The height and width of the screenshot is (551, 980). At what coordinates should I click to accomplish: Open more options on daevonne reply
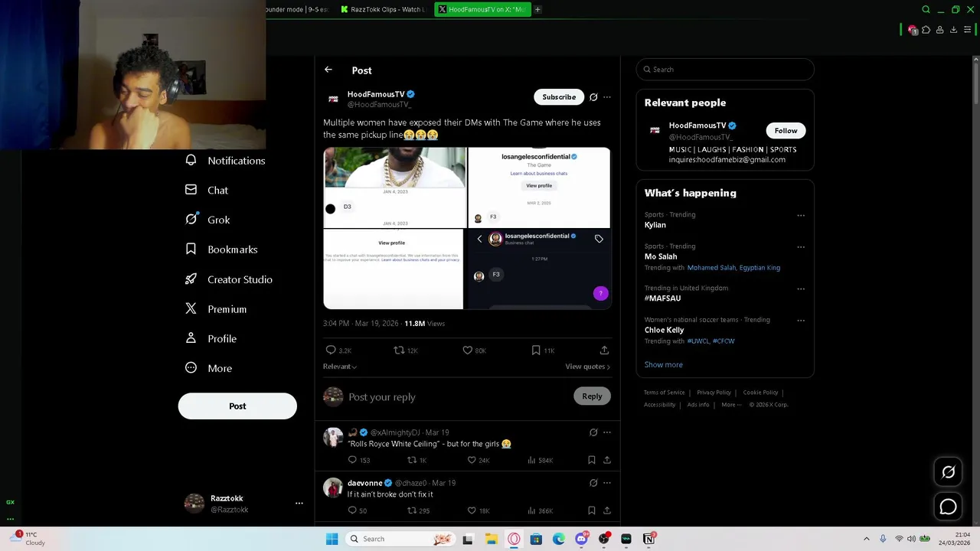click(x=607, y=483)
